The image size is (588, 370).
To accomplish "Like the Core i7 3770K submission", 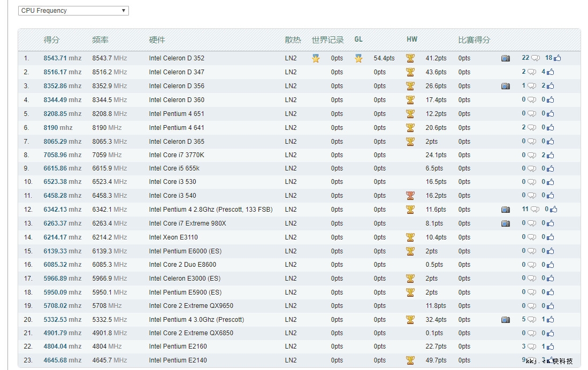I will tap(550, 155).
